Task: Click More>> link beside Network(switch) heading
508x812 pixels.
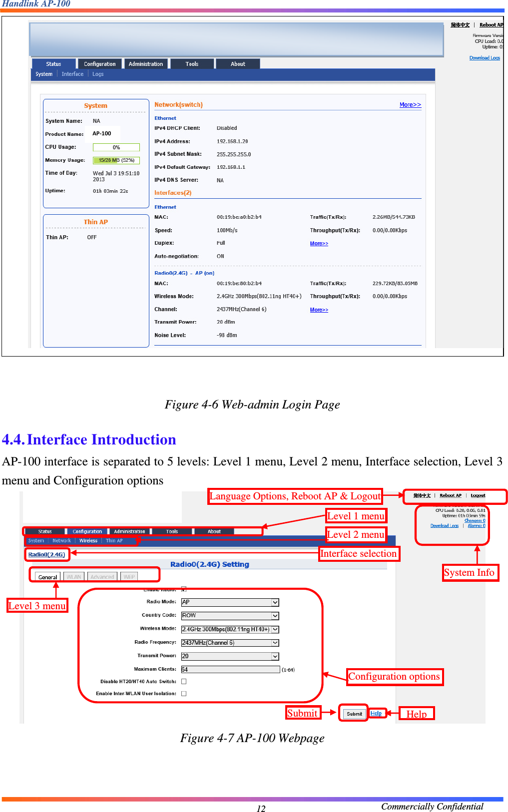Action: (410, 105)
